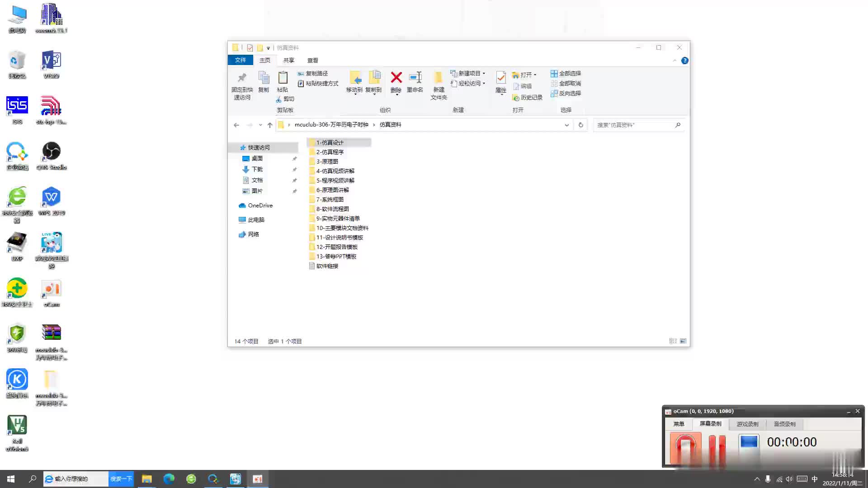
Task: Click the 复制 (Copy) ribbon icon
Action: coord(264,82)
